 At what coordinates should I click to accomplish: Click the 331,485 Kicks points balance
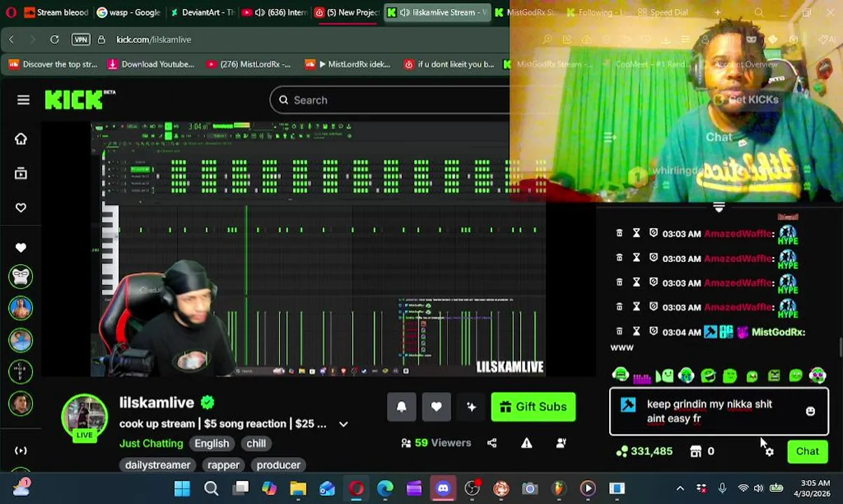click(644, 451)
